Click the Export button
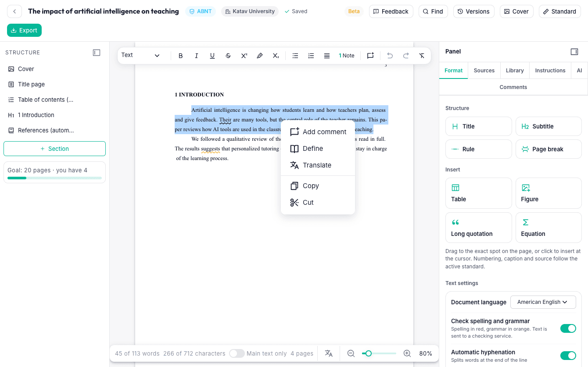 [x=24, y=30]
